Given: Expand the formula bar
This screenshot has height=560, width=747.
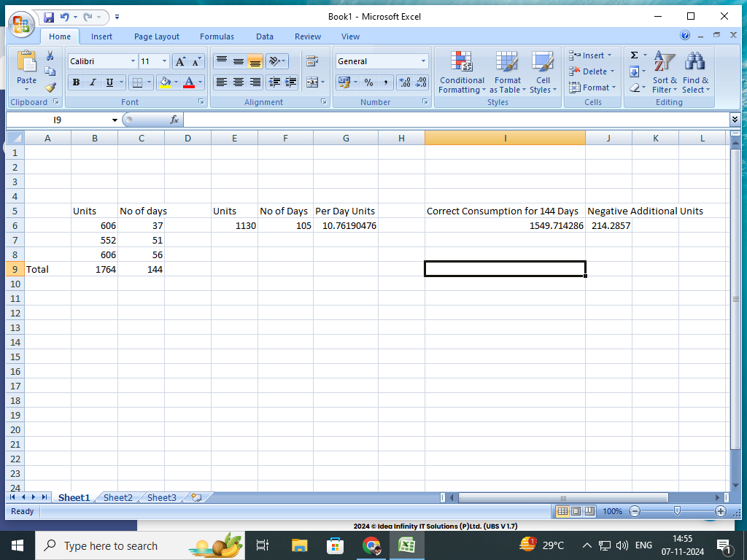Looking at the screenshot, I should (735, 120).
